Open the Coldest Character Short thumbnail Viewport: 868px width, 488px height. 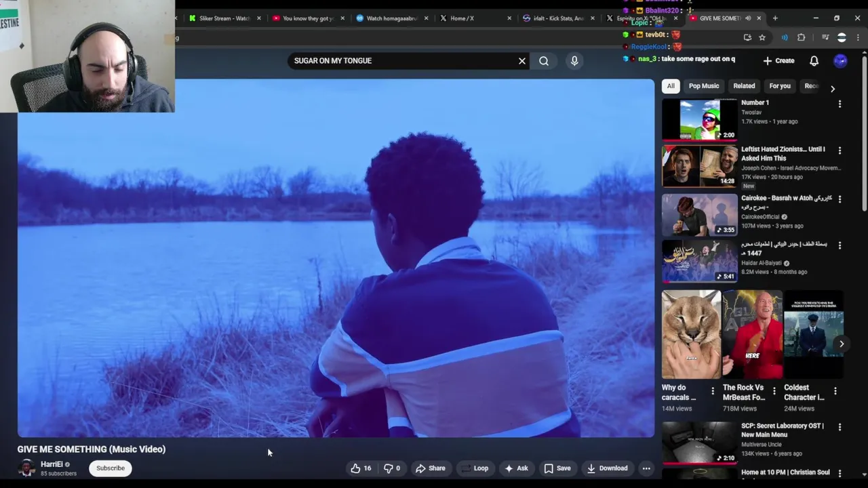814,334
